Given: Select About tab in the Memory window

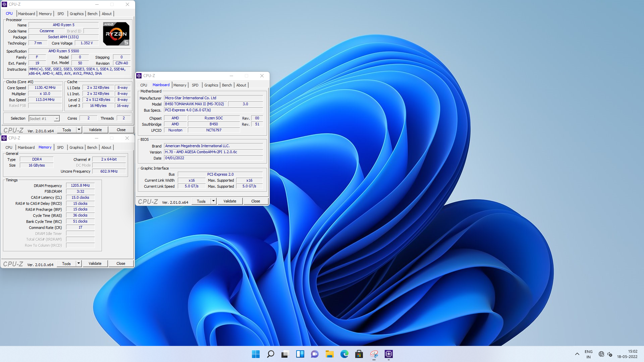Looking at the screenshot, I should 106,147.
